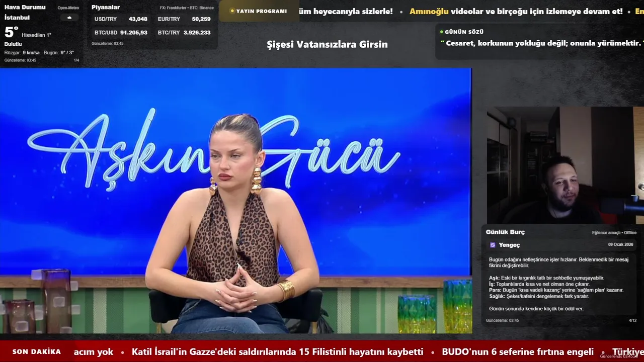Click the Yengeç sign name
The width and height of the screenshot is (644, 362).
coord(510,245)
